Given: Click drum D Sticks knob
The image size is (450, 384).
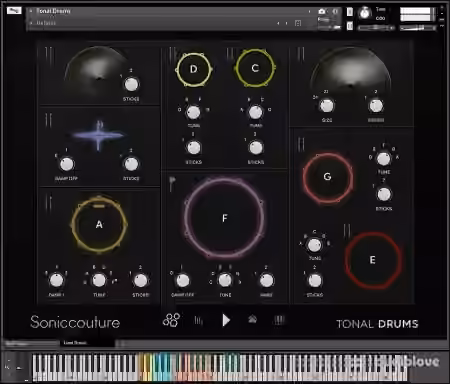Looking at the screenshot, I should click(193, 148).
